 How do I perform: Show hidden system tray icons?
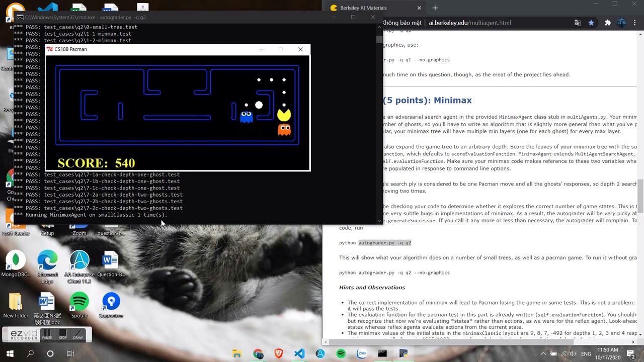543,354
